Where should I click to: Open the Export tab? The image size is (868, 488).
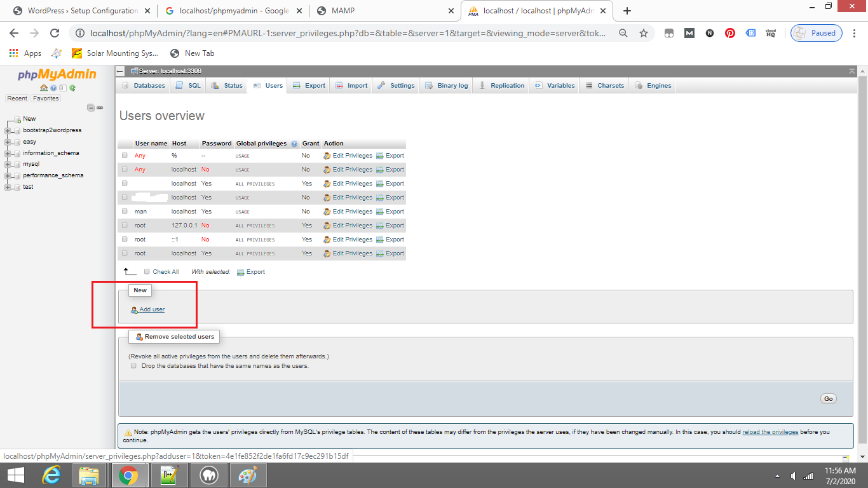coord(309,86)
